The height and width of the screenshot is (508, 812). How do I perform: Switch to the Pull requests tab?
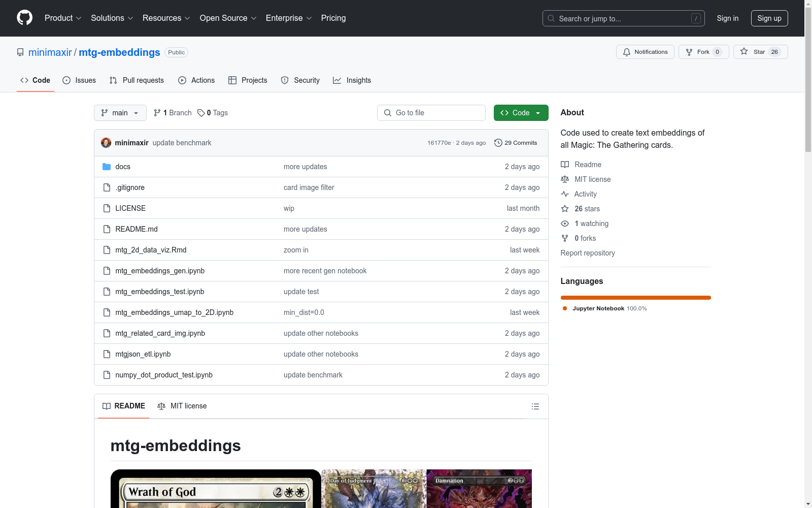pyautogui.click(x=137, y=80)
